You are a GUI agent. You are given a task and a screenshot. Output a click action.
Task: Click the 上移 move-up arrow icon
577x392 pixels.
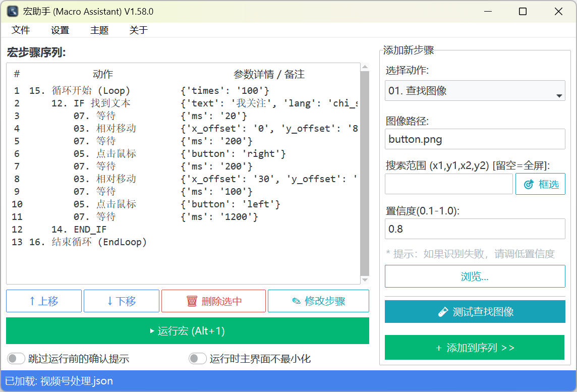click(x=33, y=301)
